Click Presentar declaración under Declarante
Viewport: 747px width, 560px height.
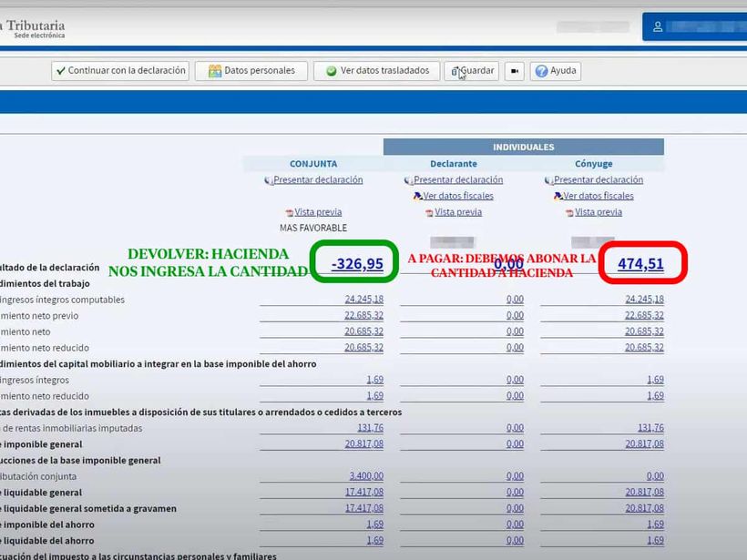coord(458,180)
